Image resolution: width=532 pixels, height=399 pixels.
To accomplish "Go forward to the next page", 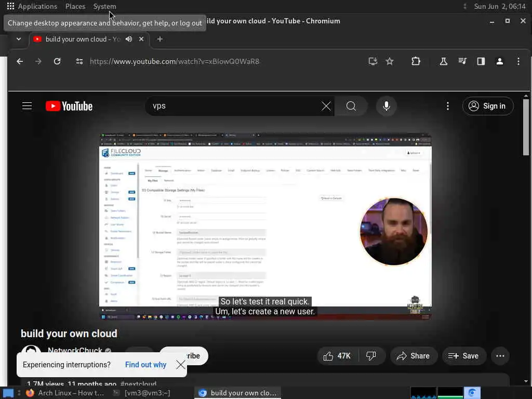I will (x=38, y=61).
